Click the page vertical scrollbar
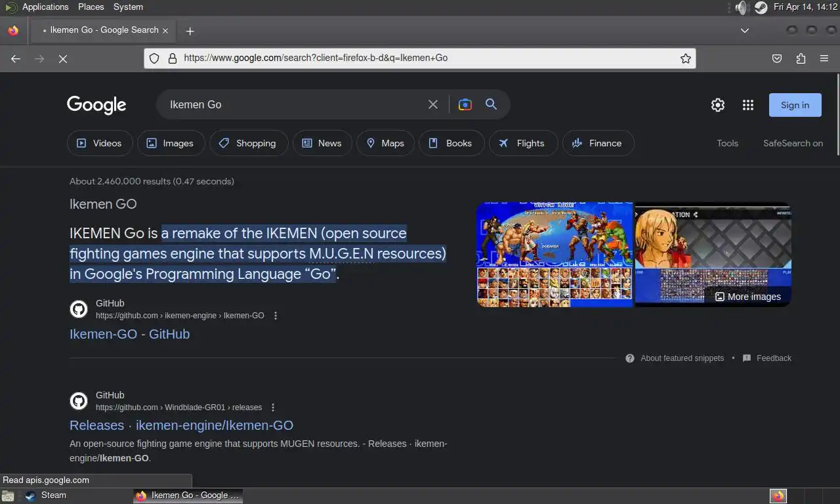Screen dimensions: 840x504 click(837, 115)
